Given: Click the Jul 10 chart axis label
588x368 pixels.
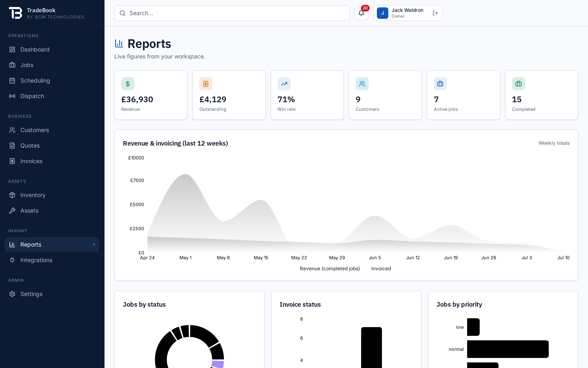Looking at the screenshot, I should pos(563,258).
